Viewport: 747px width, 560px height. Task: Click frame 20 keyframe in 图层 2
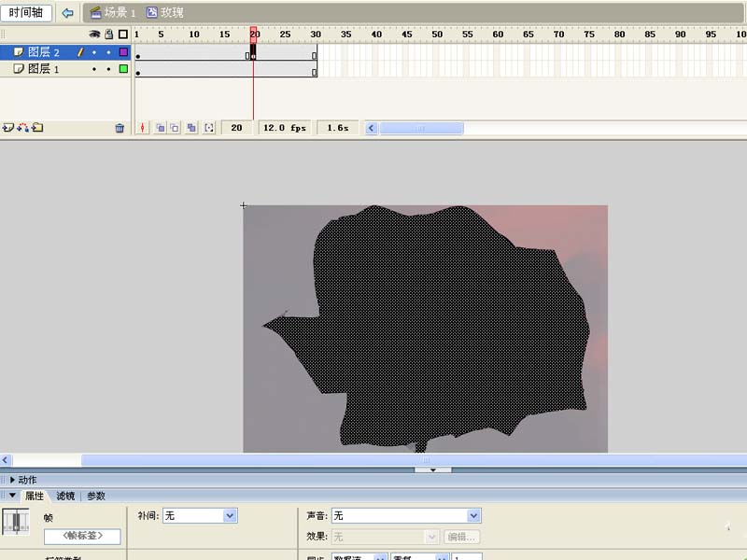[x=253, y=52]
